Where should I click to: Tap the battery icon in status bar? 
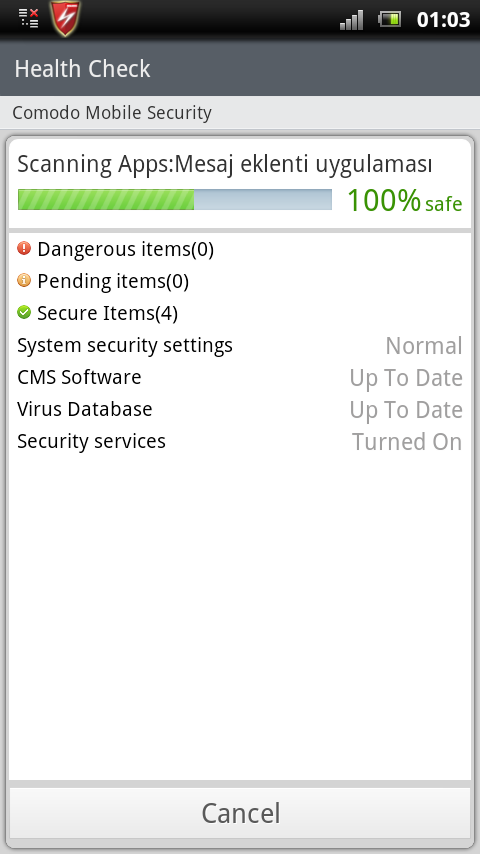pyautogui.click(x=390, y=20)
